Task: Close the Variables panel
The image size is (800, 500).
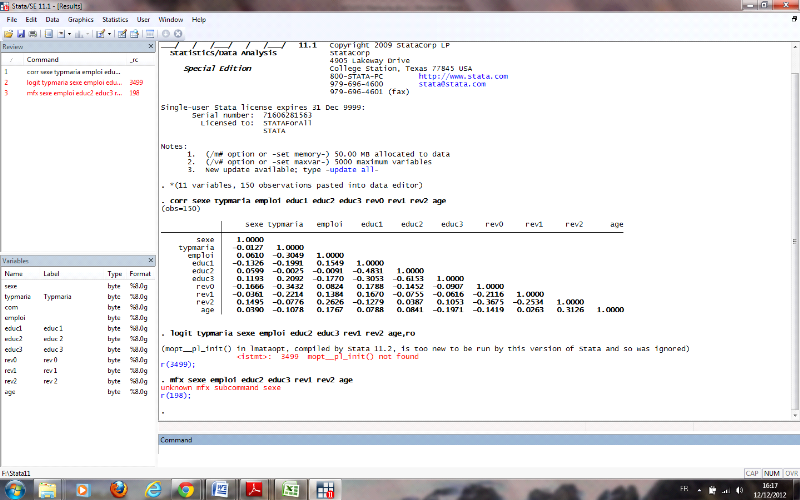Action: [x=151, y=261]
